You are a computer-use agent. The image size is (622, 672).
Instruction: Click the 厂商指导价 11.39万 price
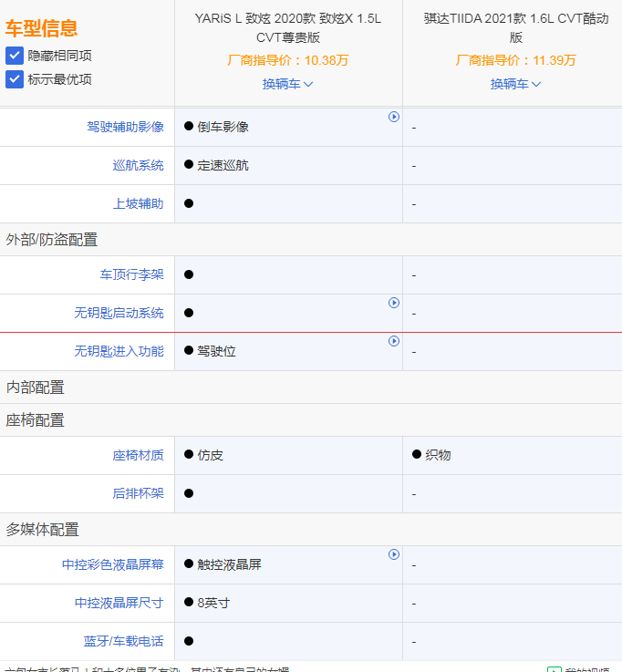click(516, 60)
